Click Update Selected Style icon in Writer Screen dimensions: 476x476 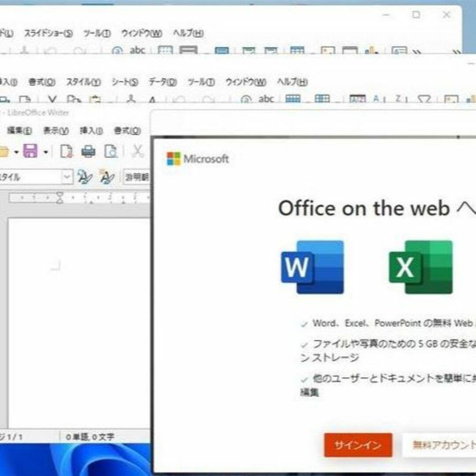pyautogui.click(x=84, y=177)
